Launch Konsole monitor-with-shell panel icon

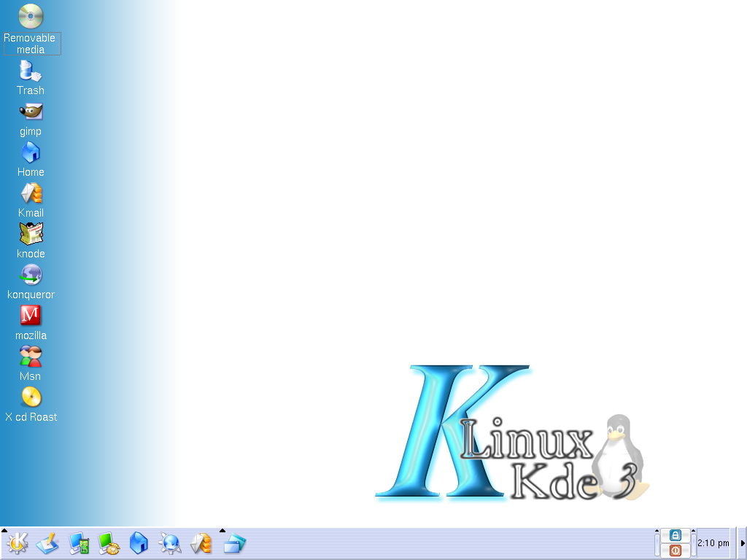pyautogui.click(x=109, y=544)
